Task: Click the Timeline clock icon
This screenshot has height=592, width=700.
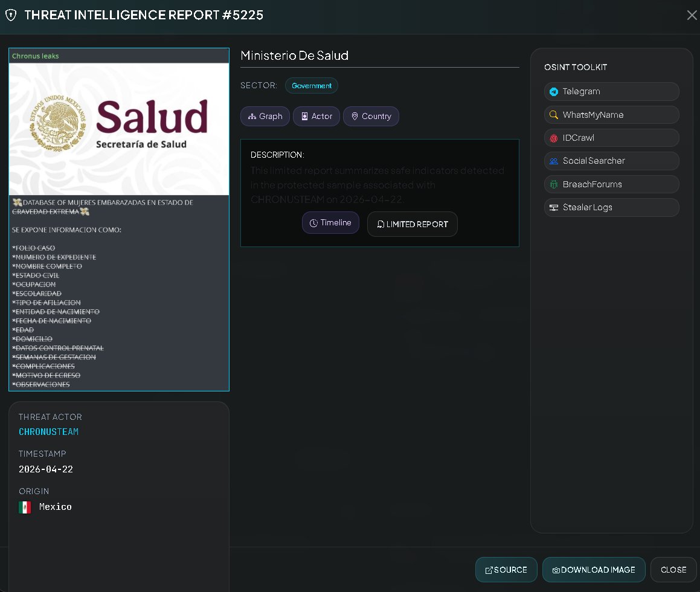Action: (x=313, y=224)
